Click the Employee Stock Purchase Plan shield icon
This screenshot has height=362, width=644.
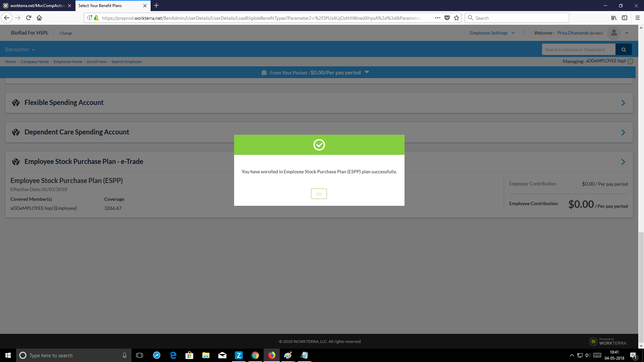click(16, 162)
